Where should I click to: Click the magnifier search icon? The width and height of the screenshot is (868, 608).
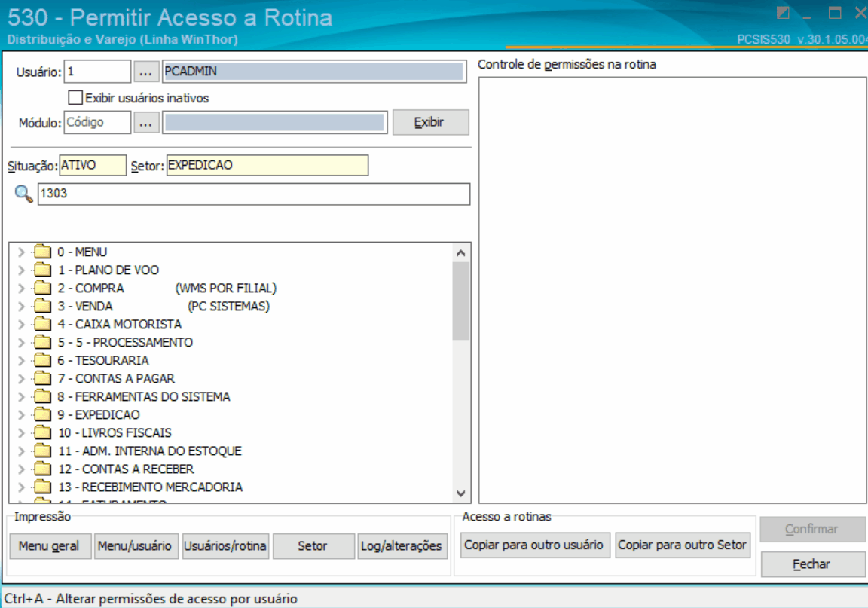pyautogui.click(x=23, y=194)
